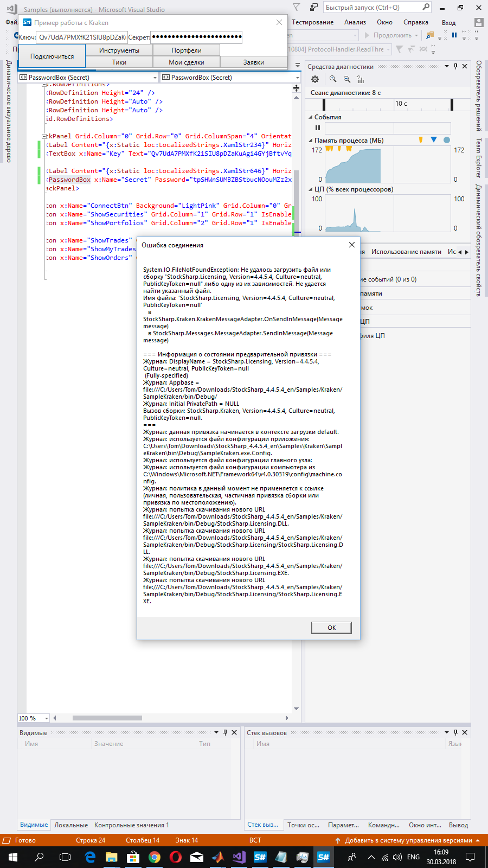Open the left PasswordBox (Secret) element dropdown

(155, 78)
